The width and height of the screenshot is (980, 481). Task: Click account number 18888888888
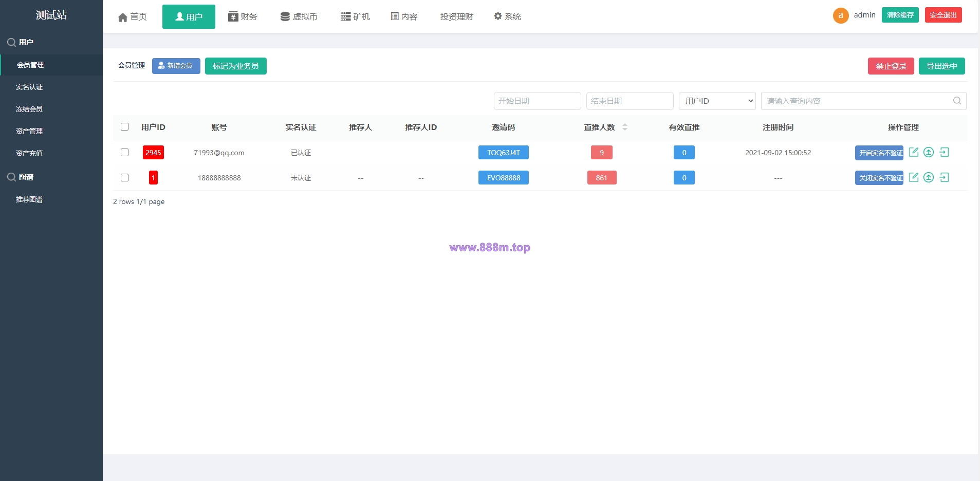pos(219,178)
